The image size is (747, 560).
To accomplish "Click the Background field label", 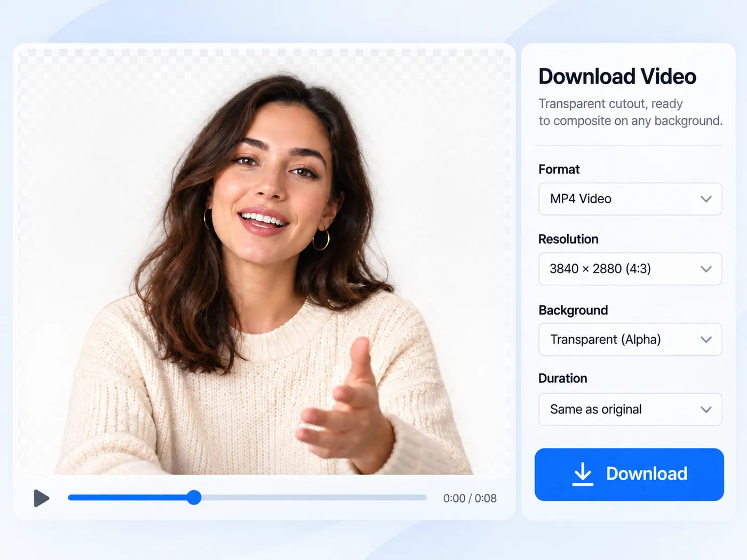I will coord(573,310).
